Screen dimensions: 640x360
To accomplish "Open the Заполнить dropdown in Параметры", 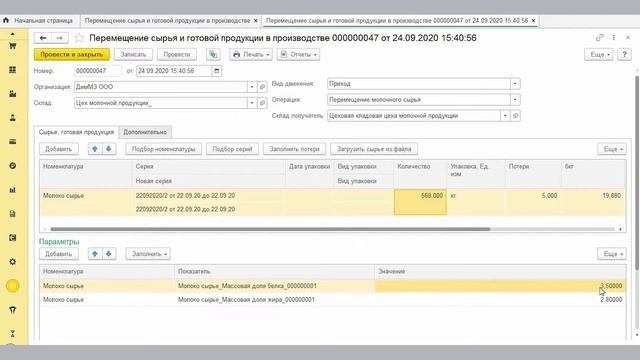I will click(x=148, y=254).
